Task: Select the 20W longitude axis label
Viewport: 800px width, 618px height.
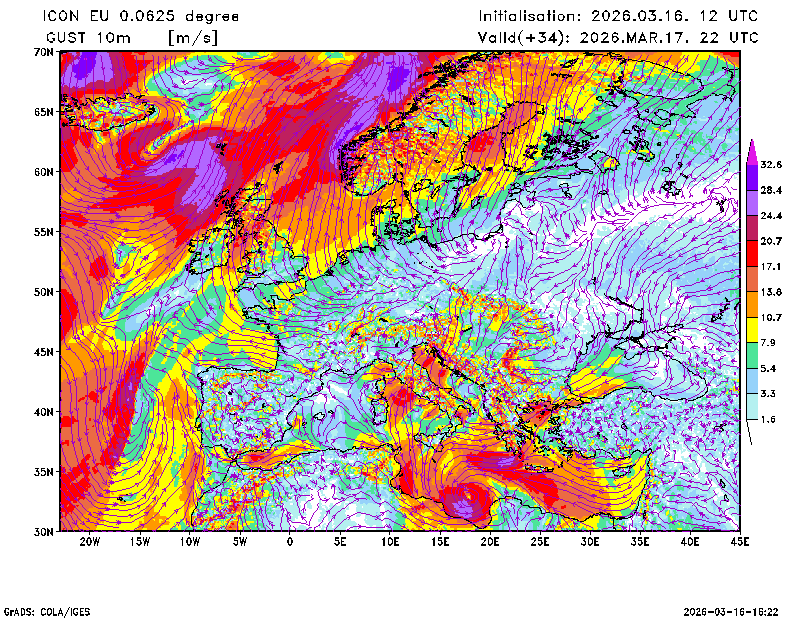Action: click(x=89, y=542)
